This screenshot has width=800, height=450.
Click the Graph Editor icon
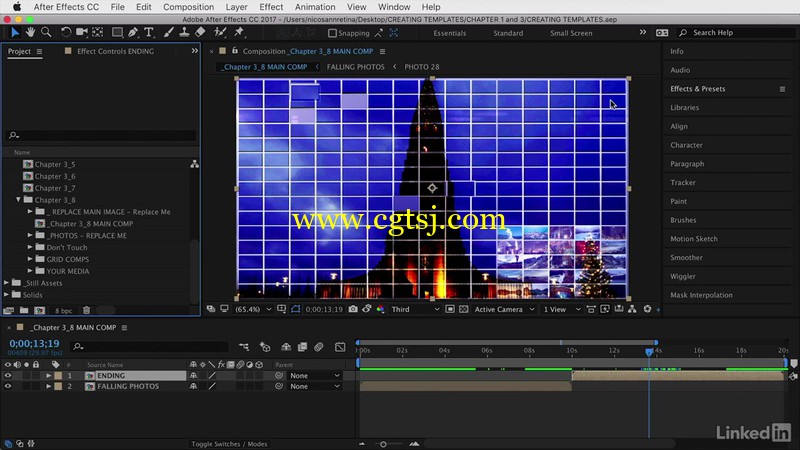pyautogui.click(x=340, y=347)
